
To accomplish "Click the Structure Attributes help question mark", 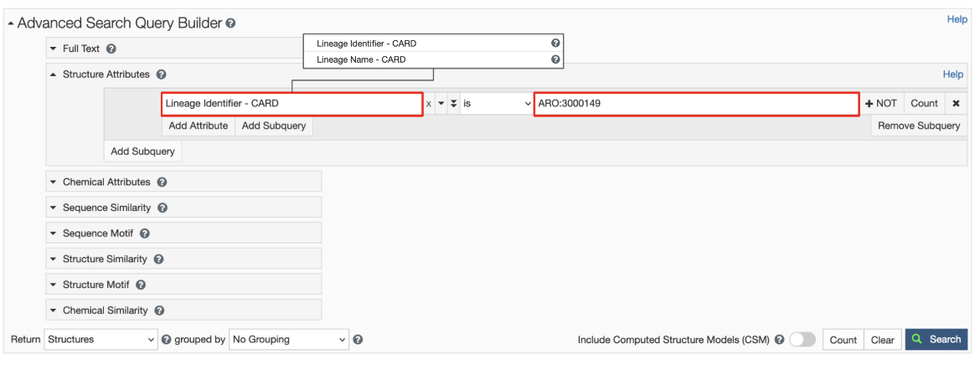I will (161, 75).
